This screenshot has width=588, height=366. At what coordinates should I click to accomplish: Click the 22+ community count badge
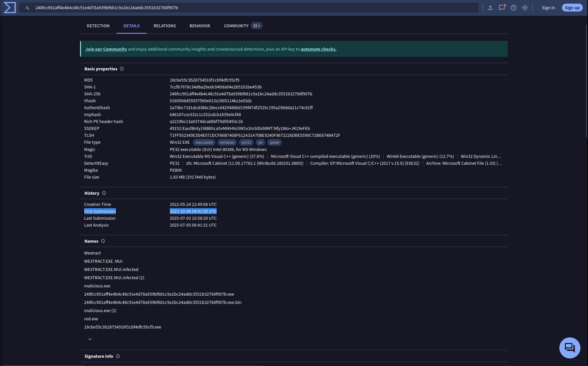pos(256,26)
